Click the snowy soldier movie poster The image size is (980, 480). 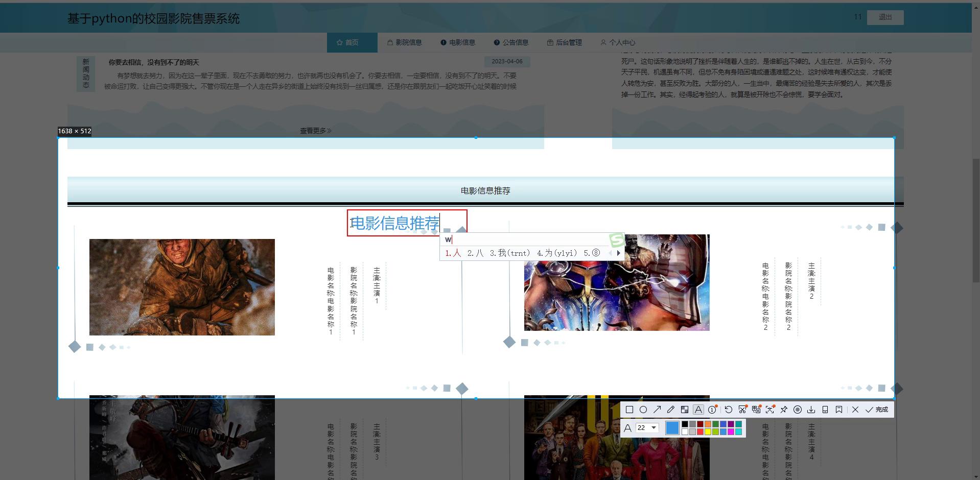(182, 287)
